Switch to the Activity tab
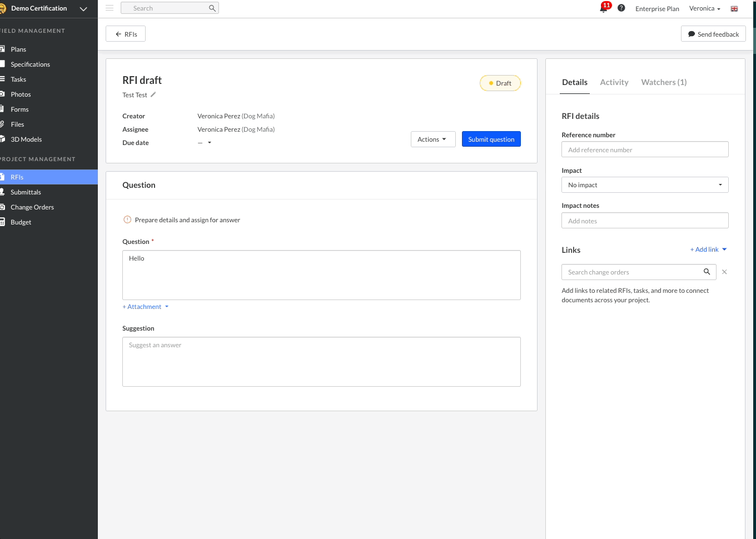 (x=614, y=82)
